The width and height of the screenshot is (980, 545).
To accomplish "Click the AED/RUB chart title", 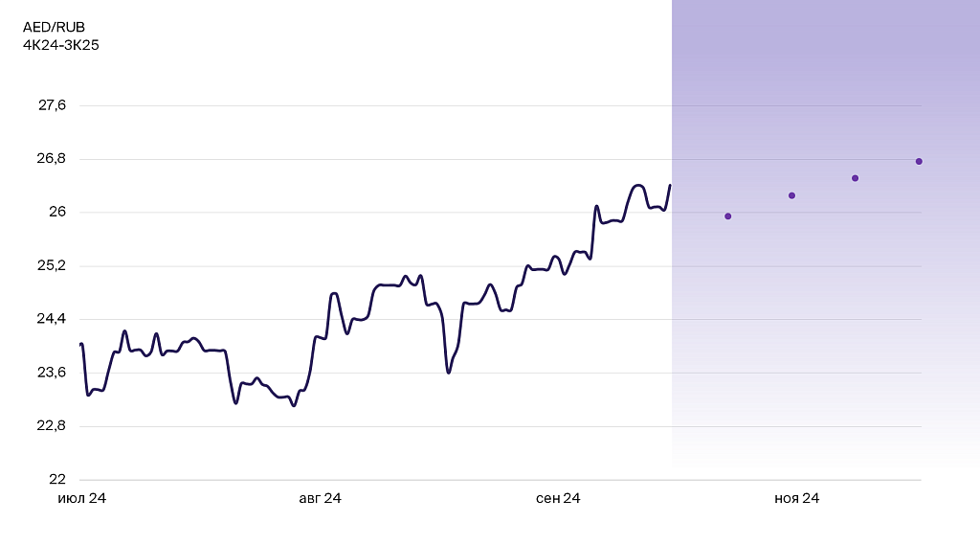I will coord(54,27).
